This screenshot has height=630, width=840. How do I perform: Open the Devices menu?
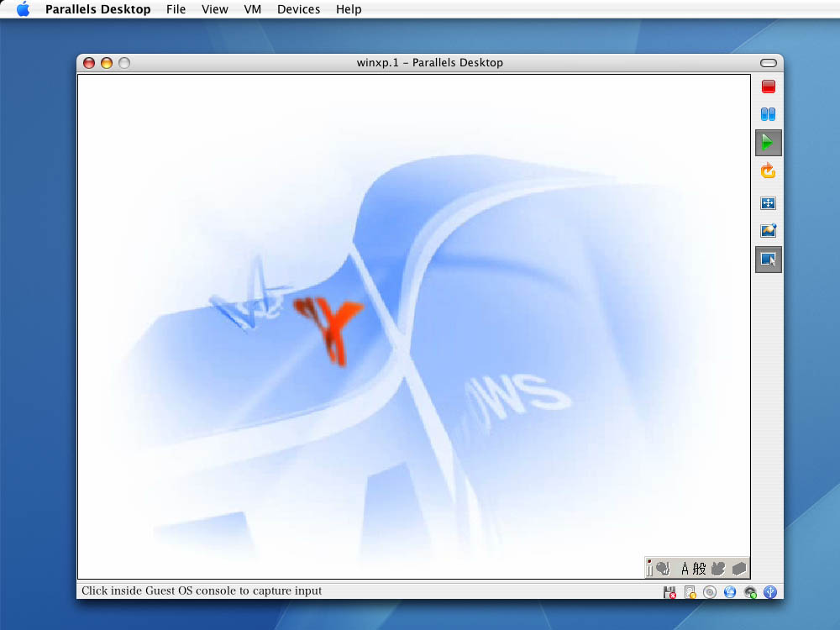298,9
